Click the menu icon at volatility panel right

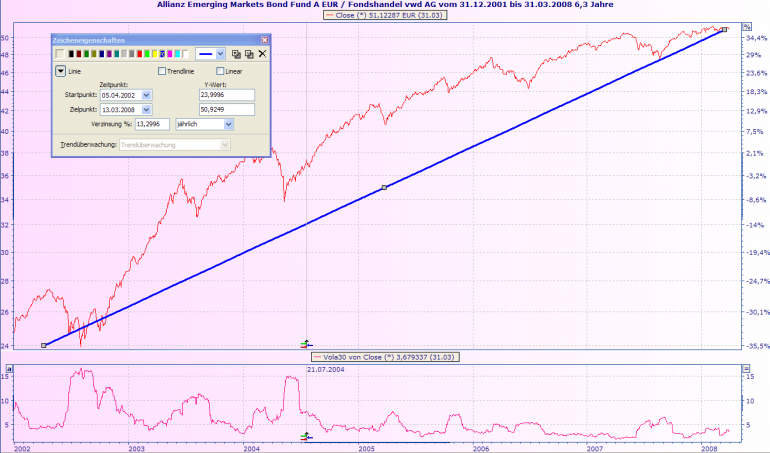[x=746, y=368]
